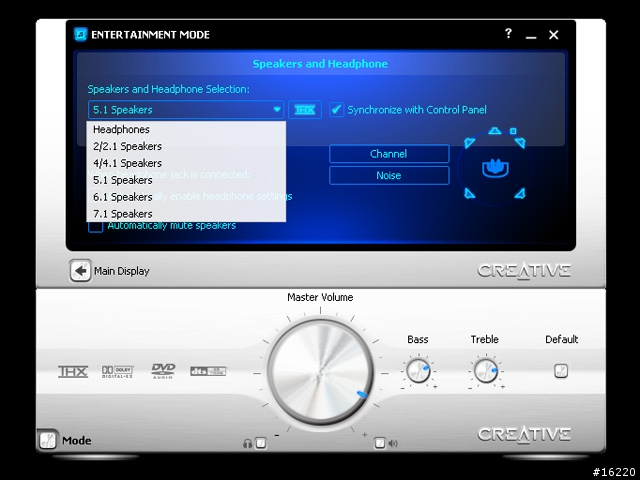This screenshot has height=480, width=640.
Task: Select the rear right speaker icon
Action: 520,193
